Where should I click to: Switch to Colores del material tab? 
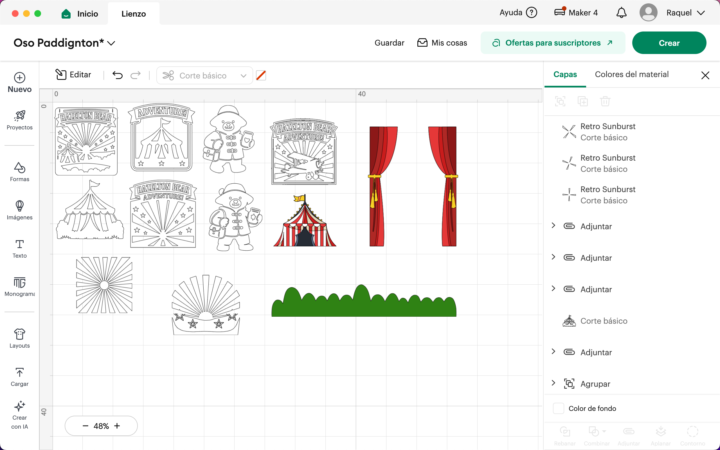631,74
